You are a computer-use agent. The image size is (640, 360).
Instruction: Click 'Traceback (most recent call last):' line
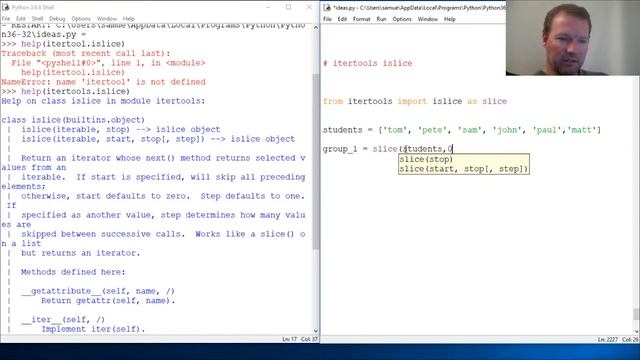[x=86, y=53]
